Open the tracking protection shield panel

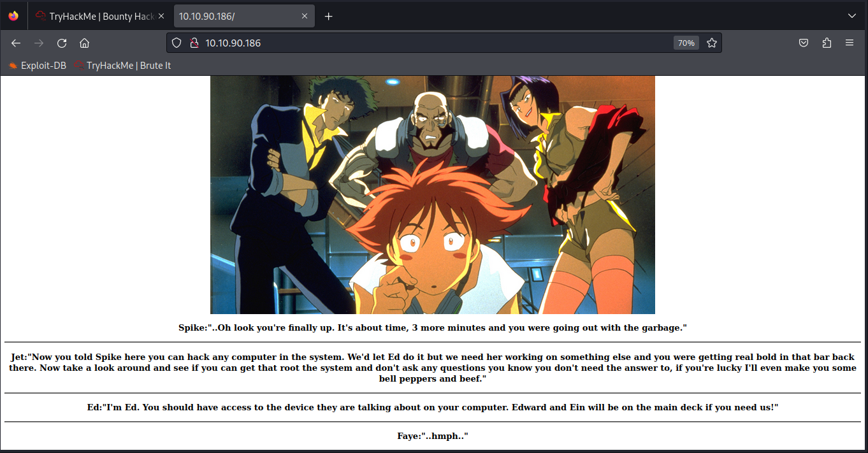click(177, 43)
